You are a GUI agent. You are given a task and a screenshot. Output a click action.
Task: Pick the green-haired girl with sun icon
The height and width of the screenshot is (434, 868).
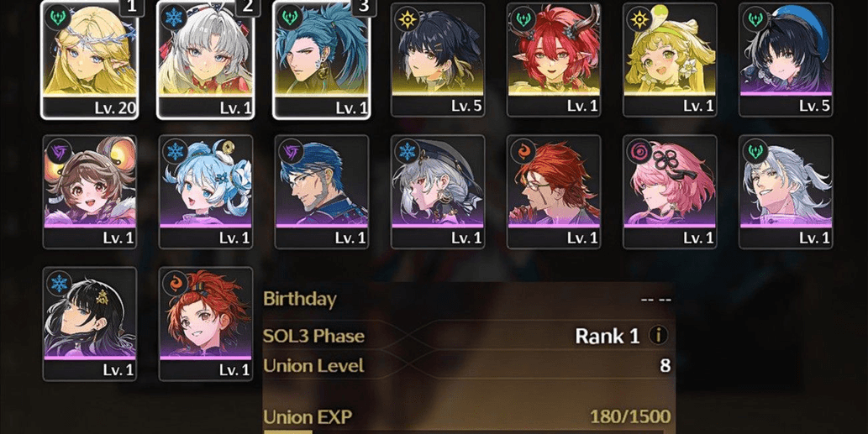click(x=670, y=60)
